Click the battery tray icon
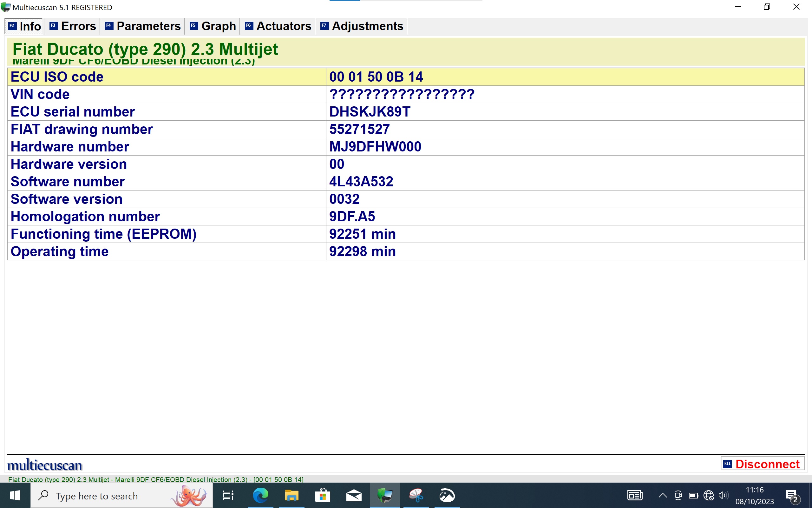 click(x=693, y=496)
